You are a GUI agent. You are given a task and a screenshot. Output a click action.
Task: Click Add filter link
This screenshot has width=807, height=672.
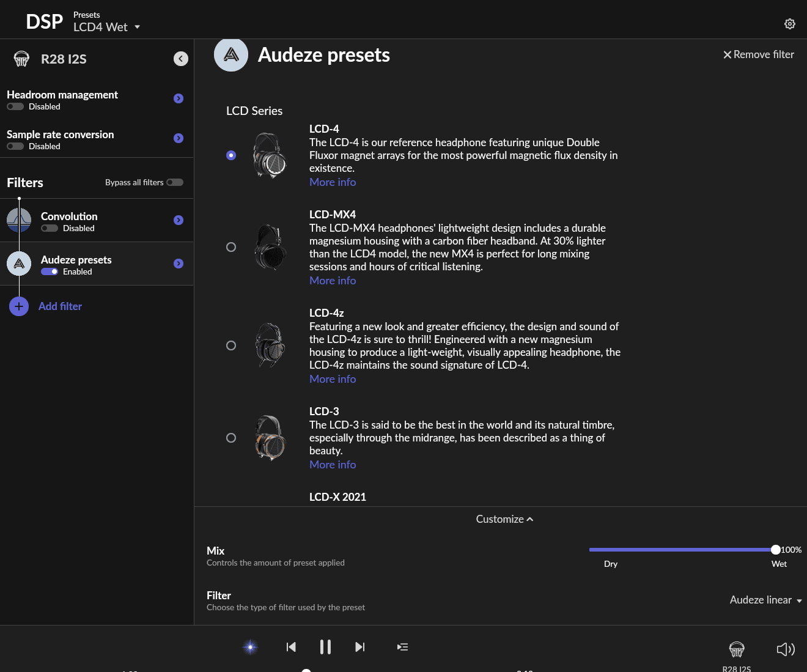pyautogui.click(x=60, y=306)
